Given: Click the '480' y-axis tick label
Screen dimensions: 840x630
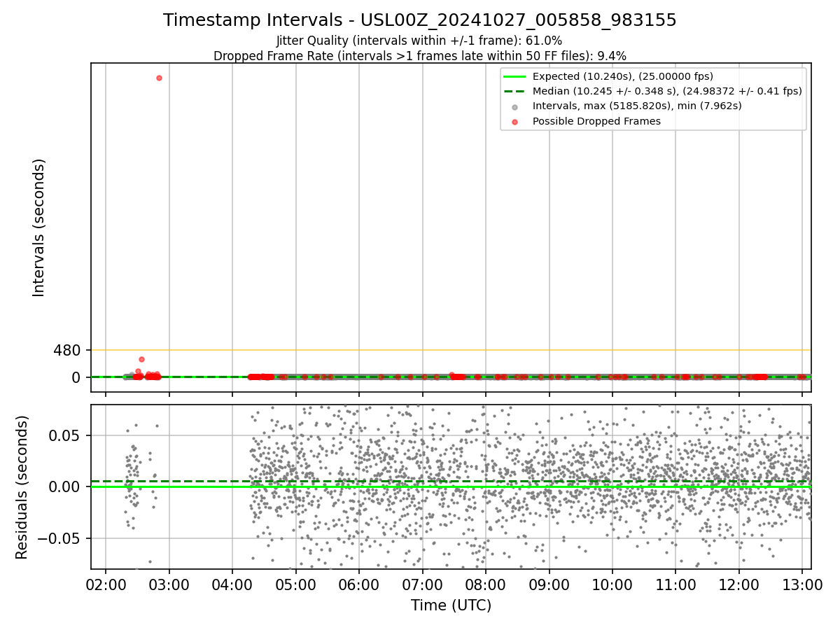Looking at the screenshot, I should [x=67, y=350].
